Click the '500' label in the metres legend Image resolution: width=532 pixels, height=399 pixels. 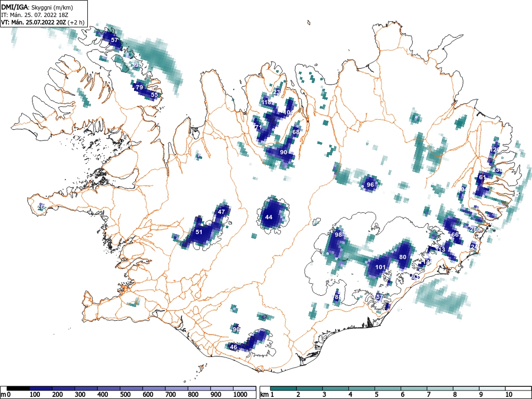coord(125,395)
